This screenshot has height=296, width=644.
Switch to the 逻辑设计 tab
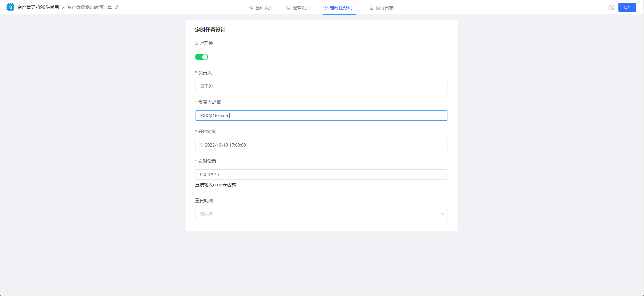(298, 8)
